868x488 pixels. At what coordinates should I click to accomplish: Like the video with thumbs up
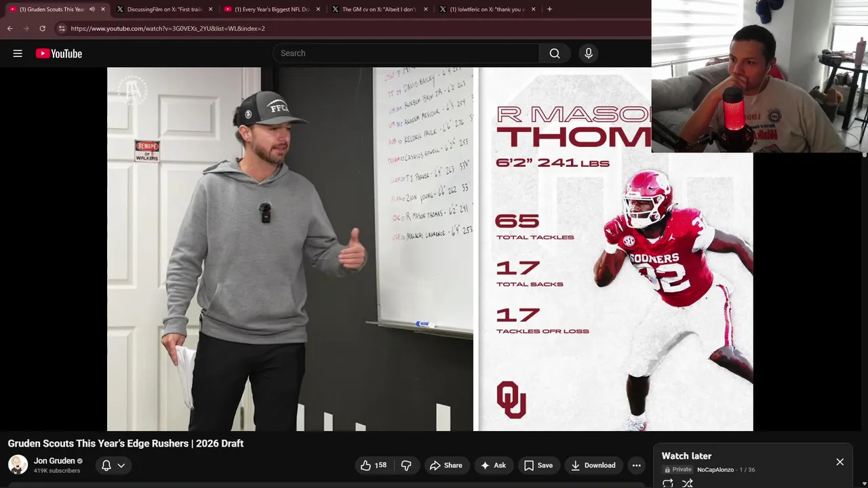tap(373, 466)
